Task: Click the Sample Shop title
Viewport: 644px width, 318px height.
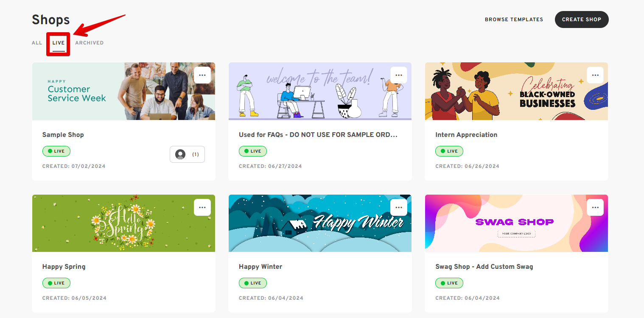Action: pyautogui.click(x=63, y=135)
